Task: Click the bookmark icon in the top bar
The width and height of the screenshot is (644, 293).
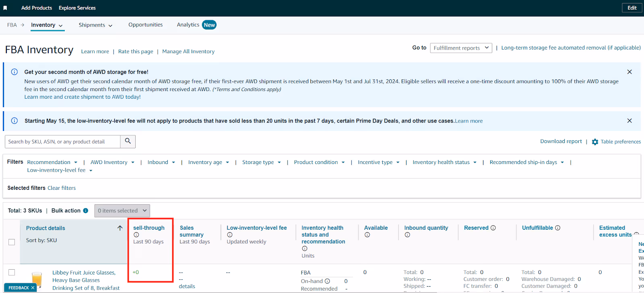Action: coord(5,8)
